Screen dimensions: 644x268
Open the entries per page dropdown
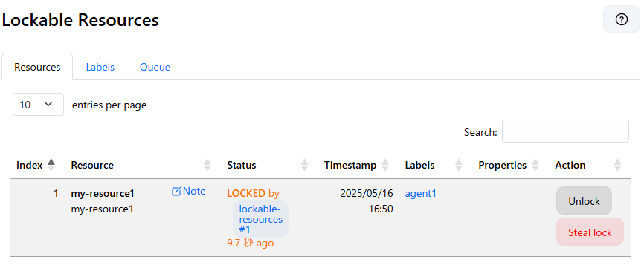38,105
